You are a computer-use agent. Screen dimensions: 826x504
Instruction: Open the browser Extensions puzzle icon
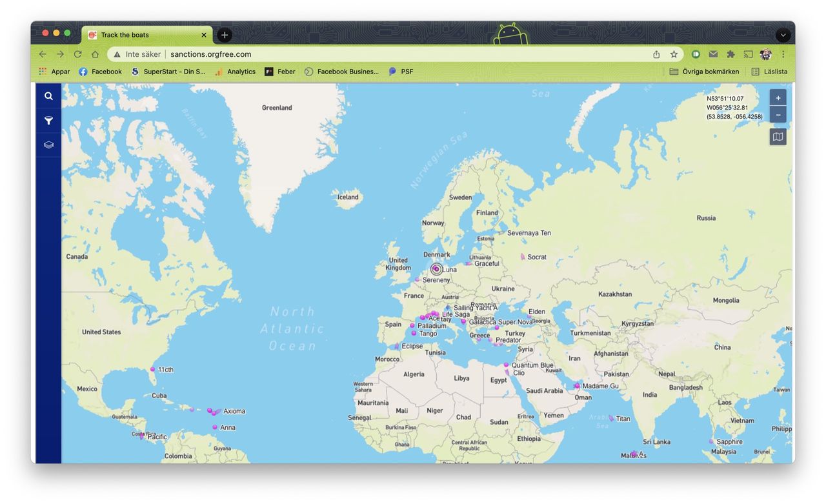(730, 54)
